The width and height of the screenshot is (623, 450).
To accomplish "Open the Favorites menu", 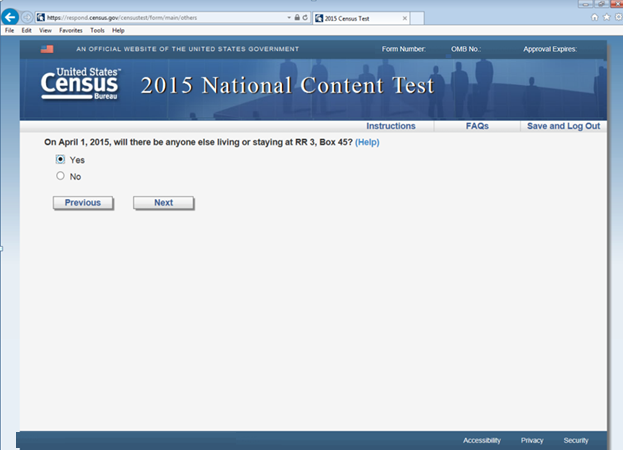I will 71,30.
